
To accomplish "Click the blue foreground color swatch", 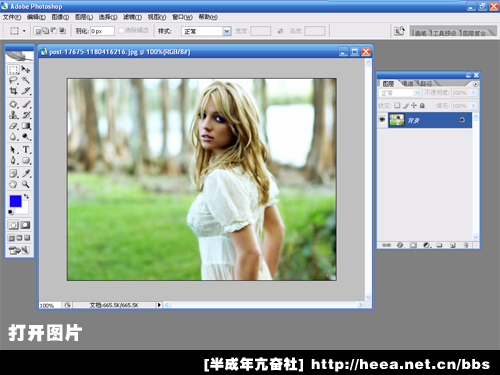I will pyautogui.click(x=16, y=201).
